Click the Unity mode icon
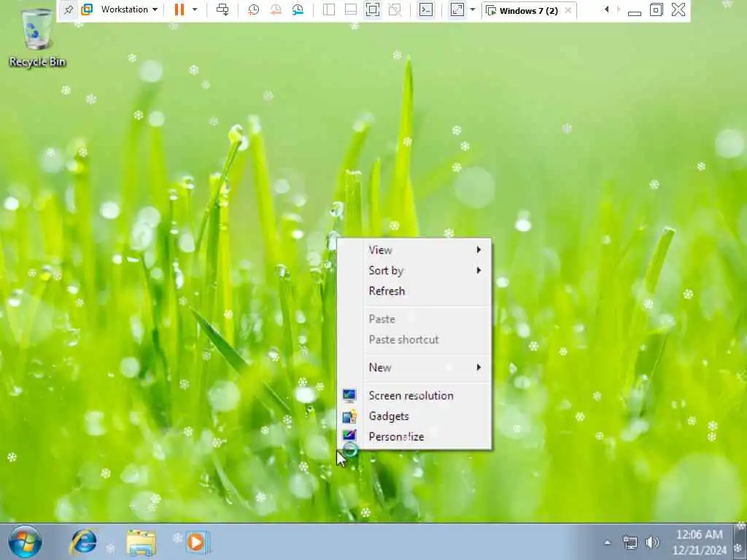This screenshot has height=560, width=747. 395,9
